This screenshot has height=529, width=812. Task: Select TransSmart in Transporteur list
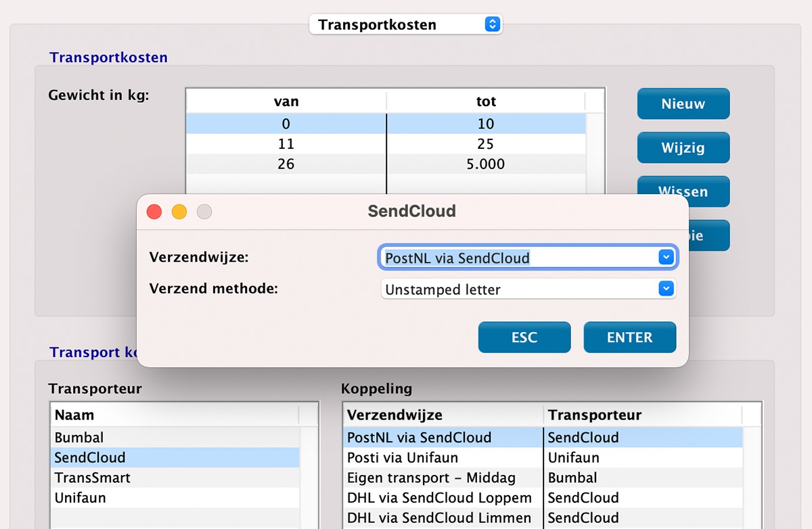[x=175, y=478]
